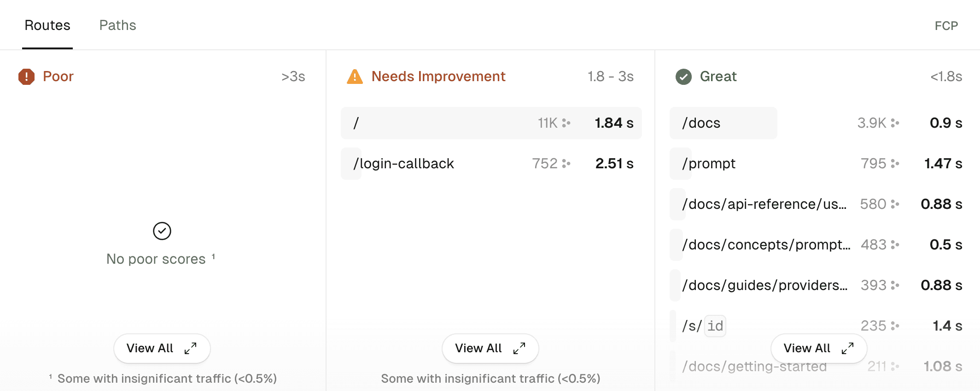Select the Routes tab

(x=47, y=25)
